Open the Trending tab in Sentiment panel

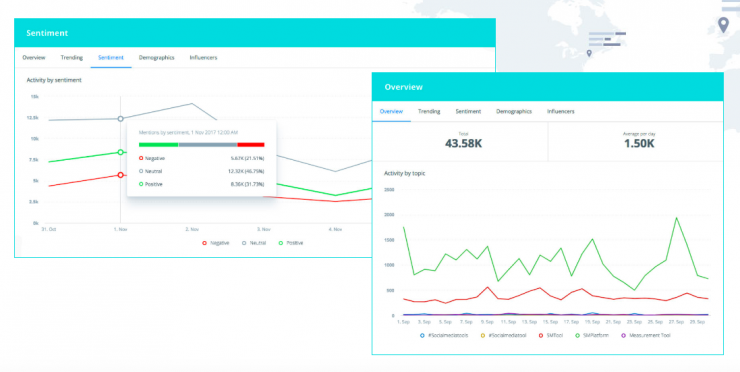coord(72,58)
